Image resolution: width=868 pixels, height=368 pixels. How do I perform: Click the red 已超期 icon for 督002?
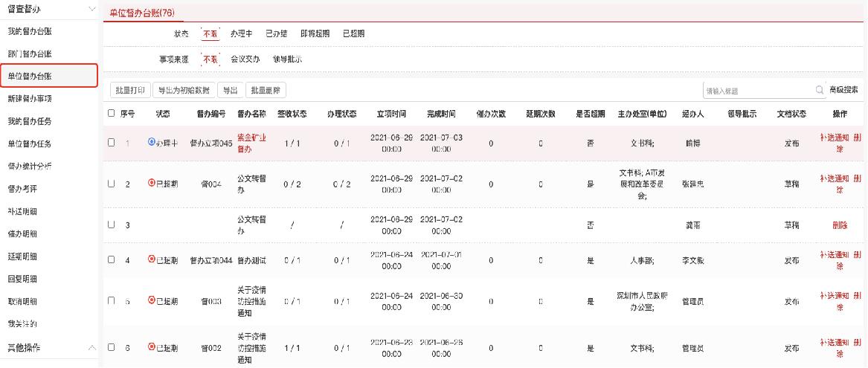152,347
